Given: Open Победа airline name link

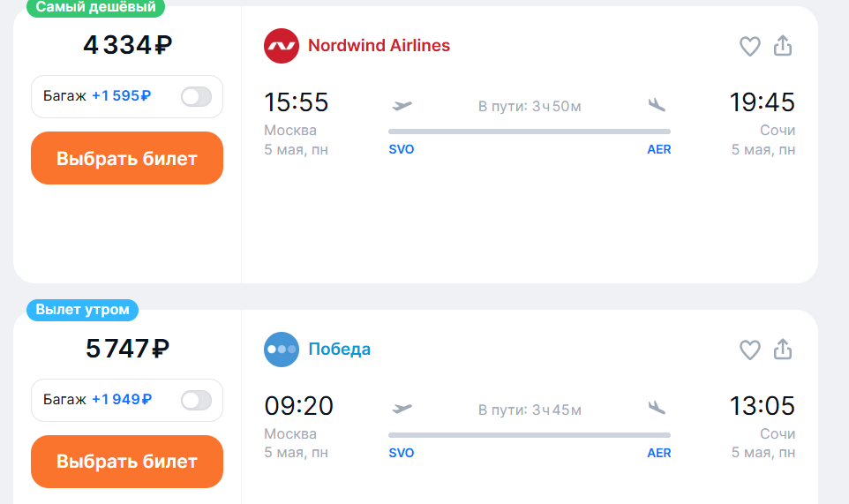Looking at the screenshot, I should pos(340,350).
